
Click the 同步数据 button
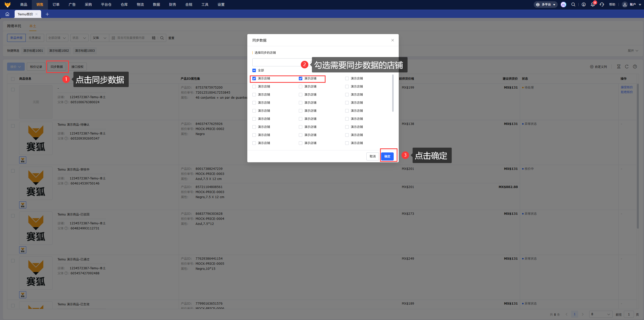[57, 67]
